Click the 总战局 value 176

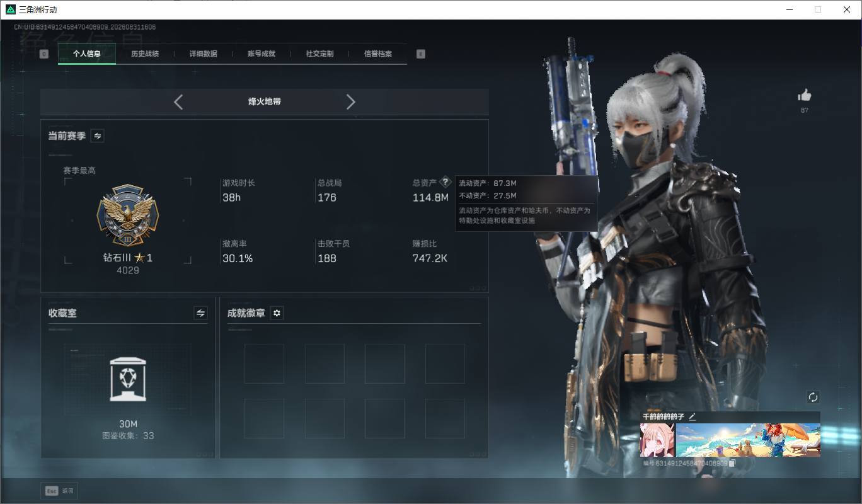(x=327, y=197)
